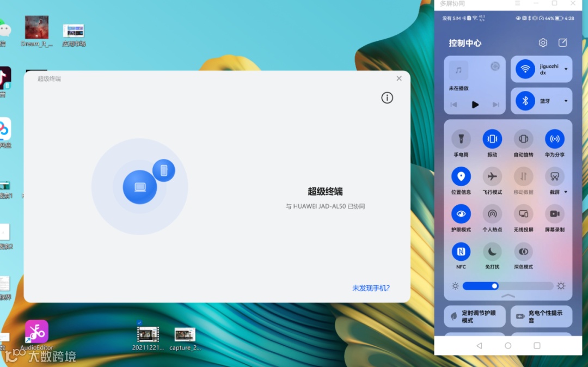Start screen recording 屏幕录制
This screenshot has width=588, height=367.
click(x=555, y=214)
